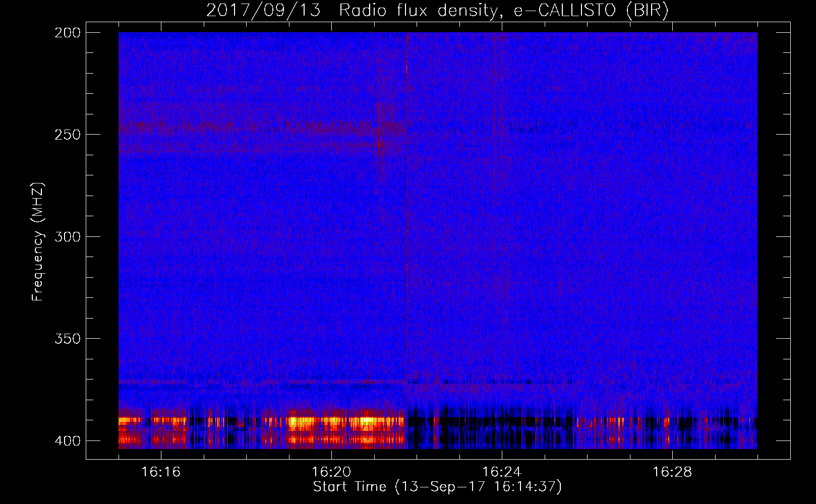Click the 300 frequency tick label
The width and height of the screenshot is (816, 504).
pyautogui.click(x=68, y=236)
